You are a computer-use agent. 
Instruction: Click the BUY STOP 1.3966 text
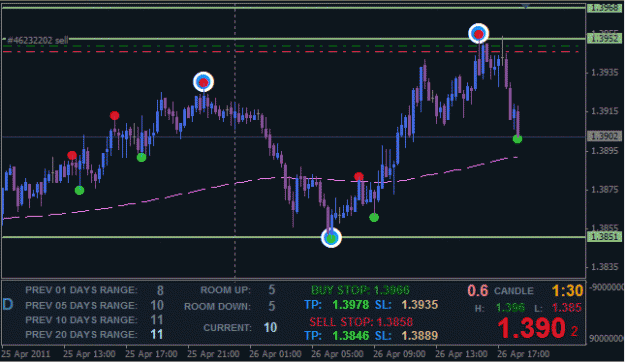tap(360, 290)
